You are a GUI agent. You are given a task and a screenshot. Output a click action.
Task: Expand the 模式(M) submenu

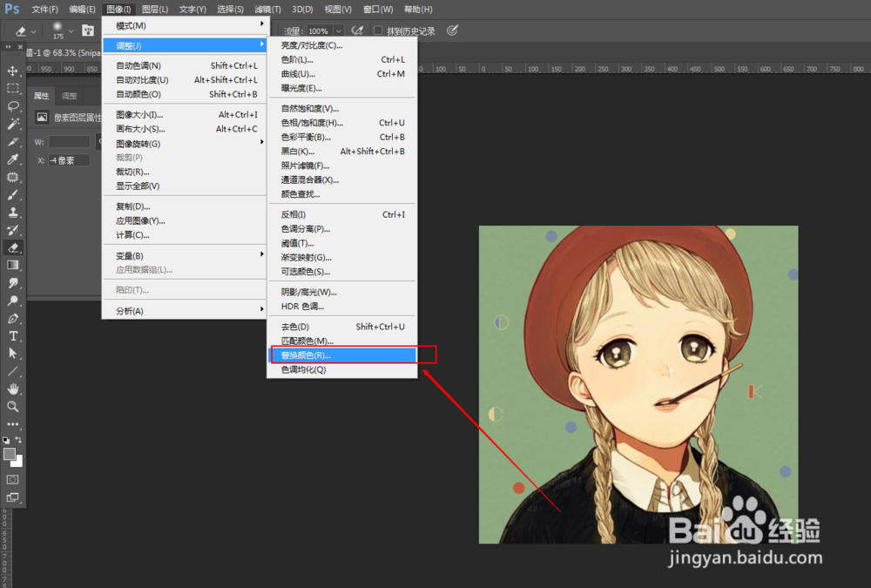tap(186, 25)
